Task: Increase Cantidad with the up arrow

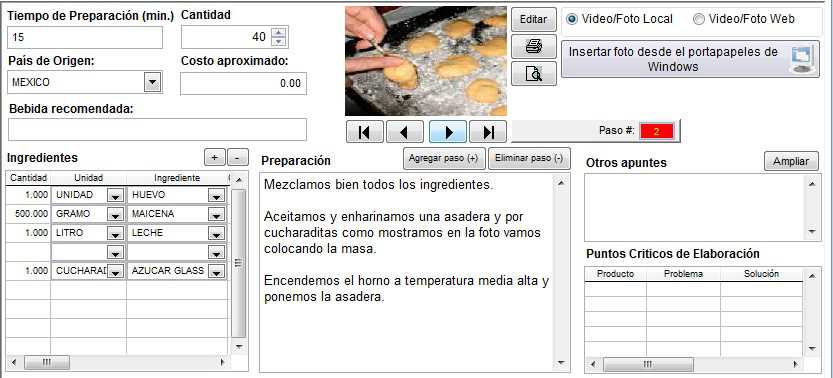Action: tap(278, 31)
